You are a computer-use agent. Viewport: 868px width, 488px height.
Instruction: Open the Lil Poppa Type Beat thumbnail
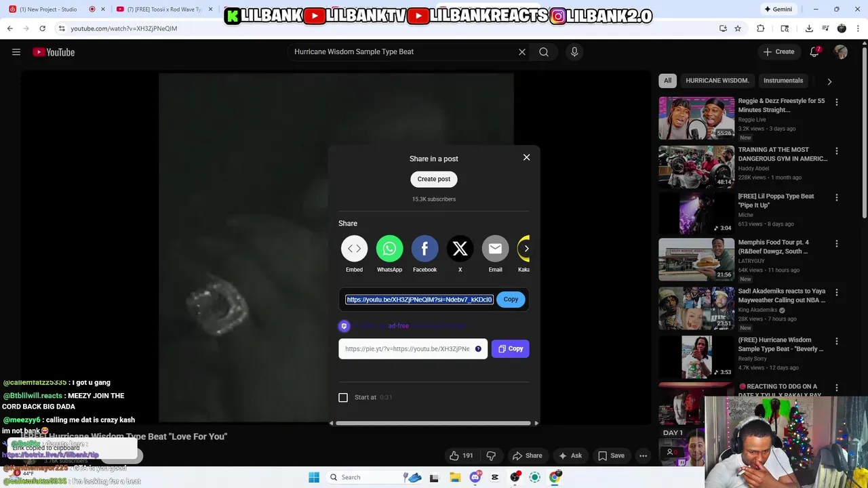(x=696, y=213)
